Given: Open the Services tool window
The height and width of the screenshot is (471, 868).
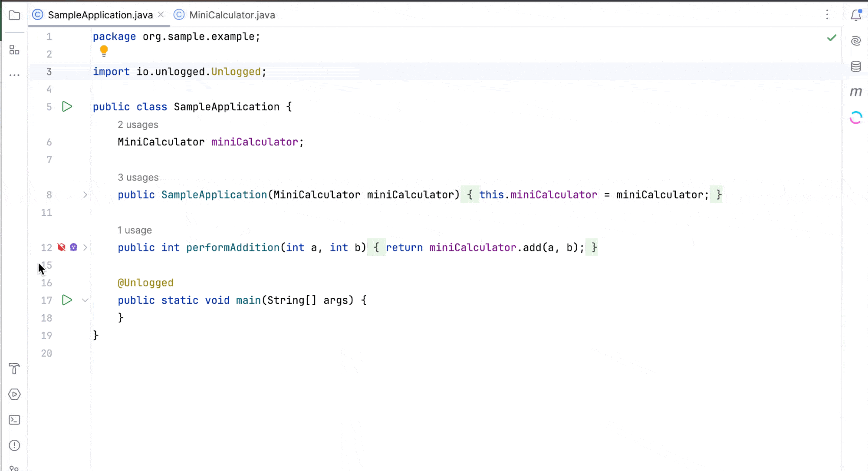Looking at the screenshot, I should pyautogui.click(x=14, y=394).
